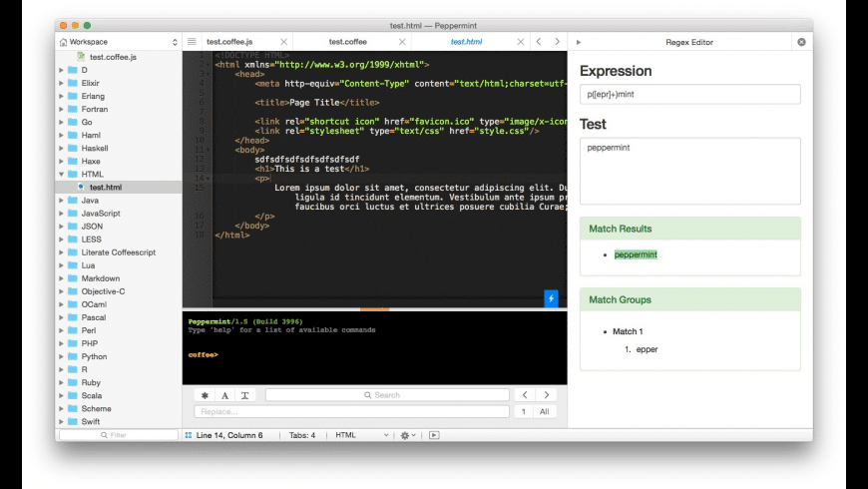This screenshot has width=868, height=489.
Task: Switch to the test.coffee.js tab
Action: 229,42
